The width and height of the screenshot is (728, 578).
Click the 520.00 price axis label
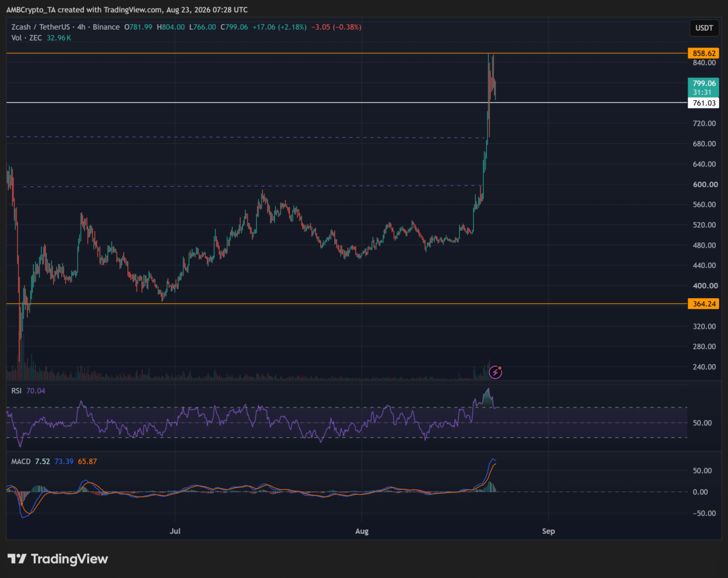click(x=705, y=225)
